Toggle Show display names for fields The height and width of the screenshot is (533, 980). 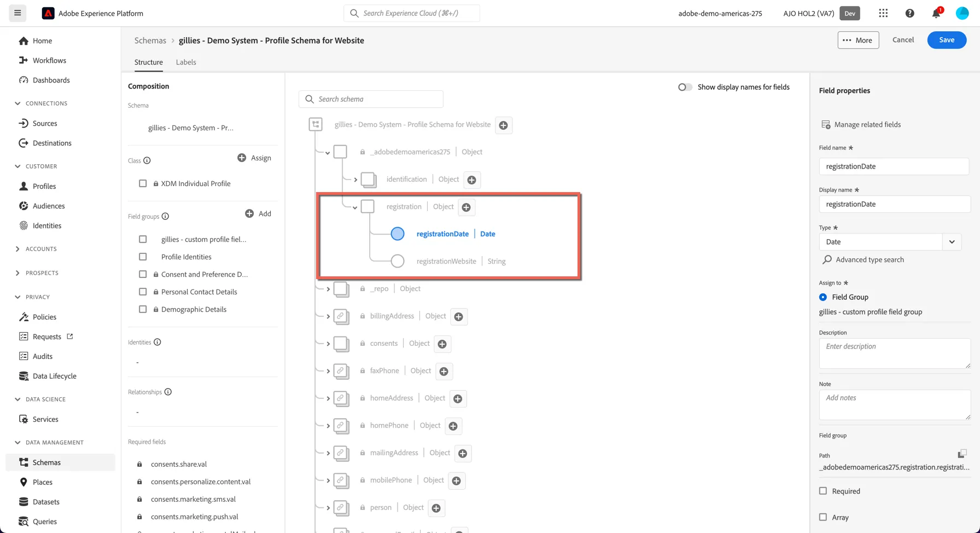[685, 87]
